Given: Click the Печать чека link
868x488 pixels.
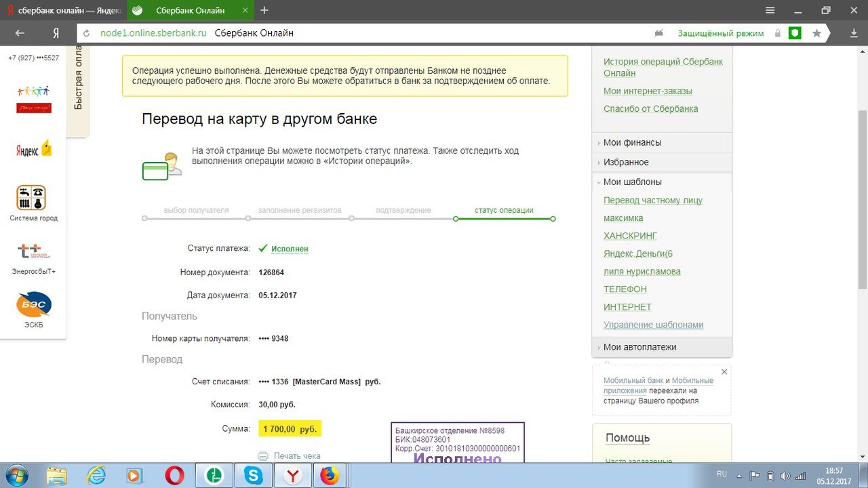Looking at the screenshot, I should [297, 456].
